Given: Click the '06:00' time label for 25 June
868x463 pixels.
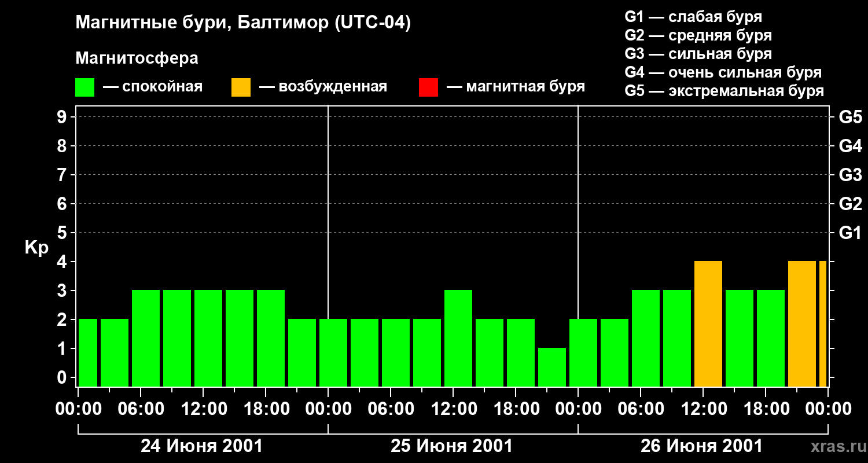Looking at the screenshot, I should point(390,409).
